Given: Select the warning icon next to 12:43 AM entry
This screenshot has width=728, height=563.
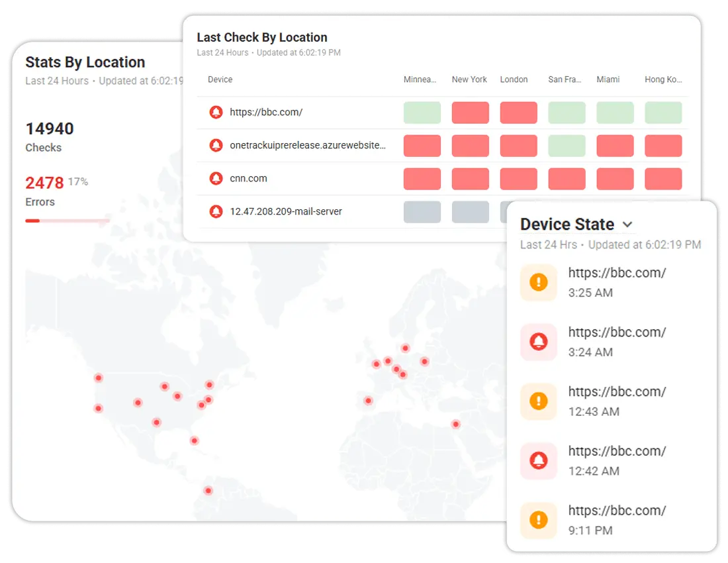Looking at the screenshot, I should click(x=538, y=401).
